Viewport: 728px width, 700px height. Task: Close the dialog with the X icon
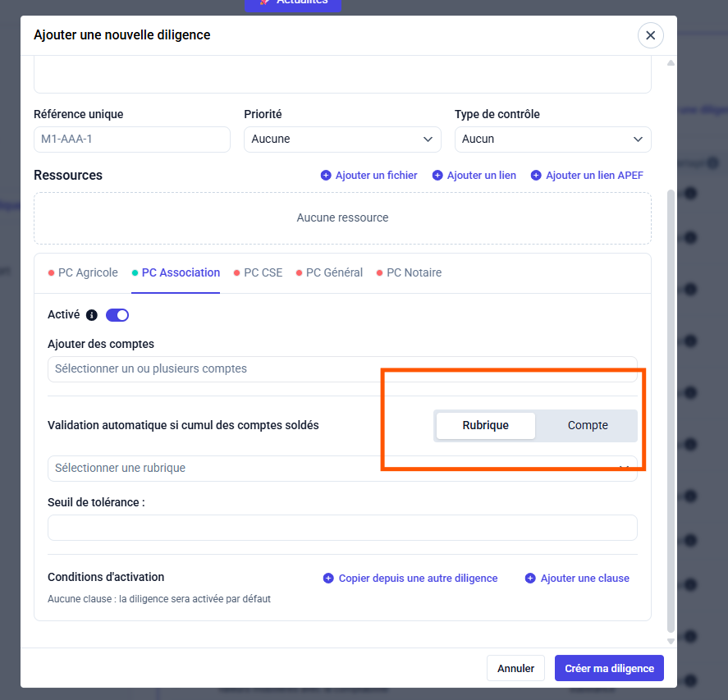coord(650,35)
